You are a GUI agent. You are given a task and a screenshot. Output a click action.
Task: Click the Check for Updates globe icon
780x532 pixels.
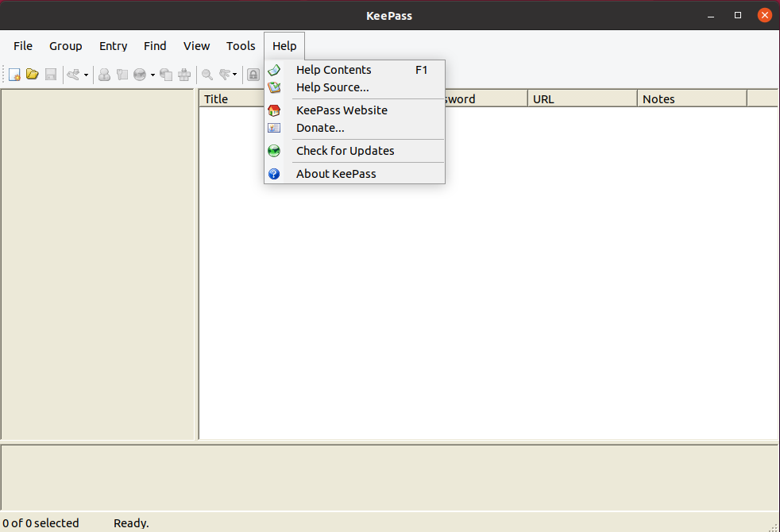[x=274, y=151]
